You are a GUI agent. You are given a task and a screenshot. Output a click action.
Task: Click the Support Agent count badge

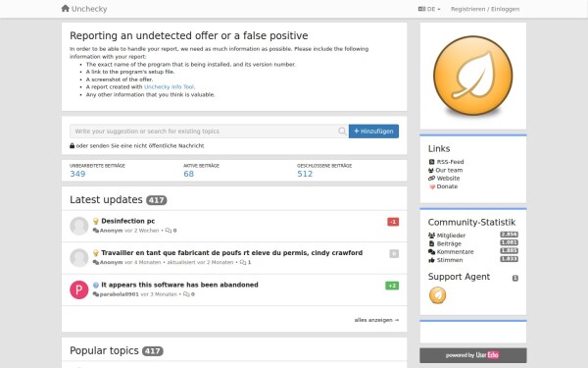pyautogui.click(x=515, y=278)
